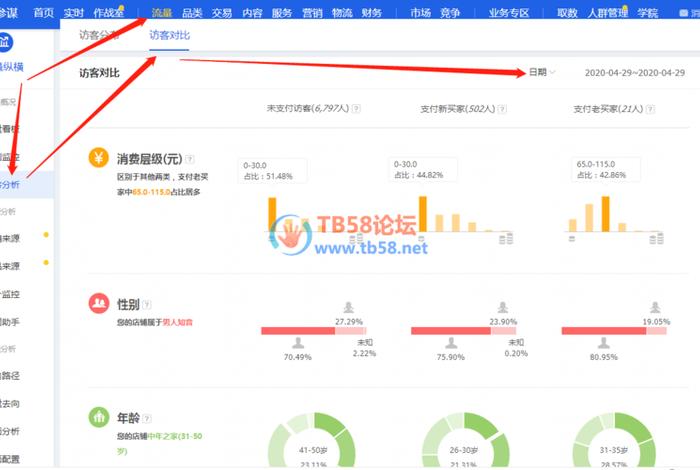This screenshot has height=470, width=700.
Task: Open help tooltip beside 性别 heading
Action: coord(146,304)
